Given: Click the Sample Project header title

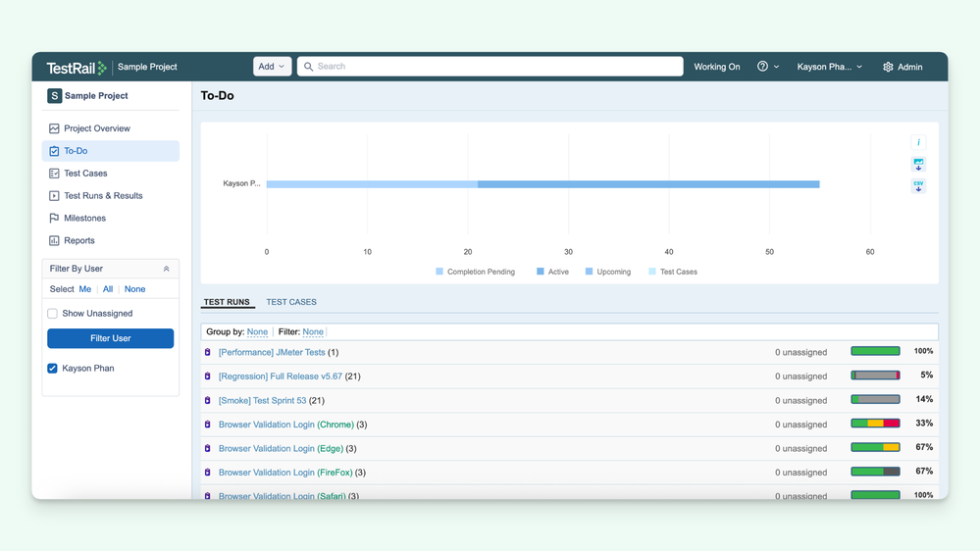Looking at the screenshot, I should click(147, 67).
